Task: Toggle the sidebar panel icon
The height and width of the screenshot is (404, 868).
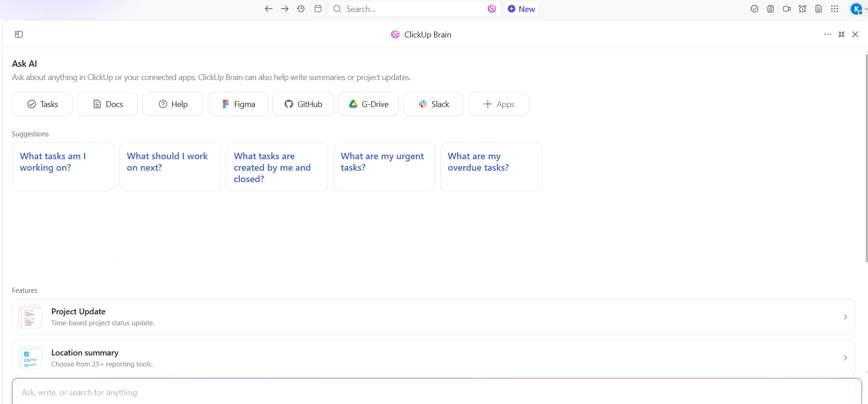Action: (19, 34)
